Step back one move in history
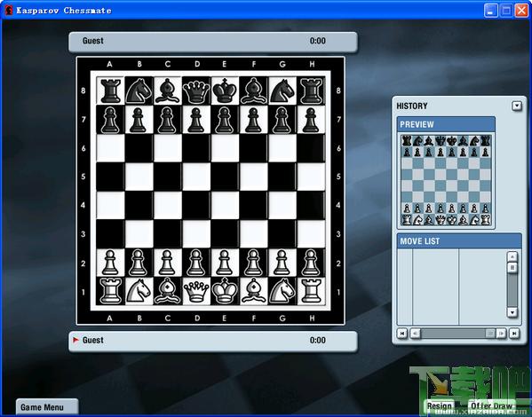This screenshot has height=417, width=532. coord(415,334)
